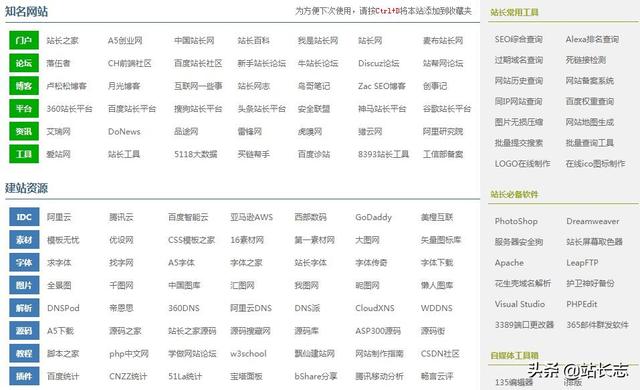This screenshot has width=640, height=390.
Task: Visit the 矢量图标库 link
Action: pos(440,240)
